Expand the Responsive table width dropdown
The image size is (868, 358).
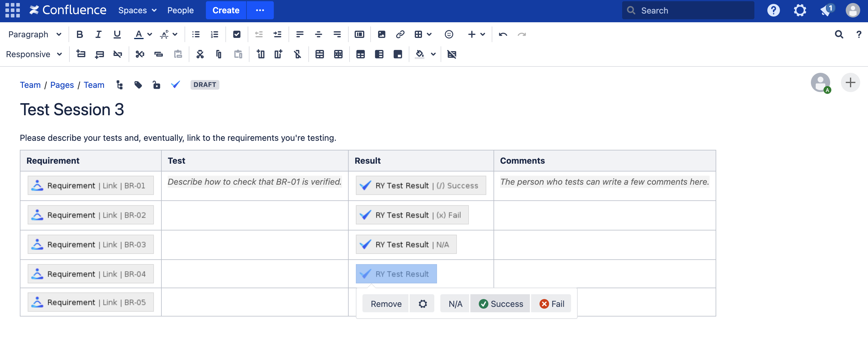34,54
